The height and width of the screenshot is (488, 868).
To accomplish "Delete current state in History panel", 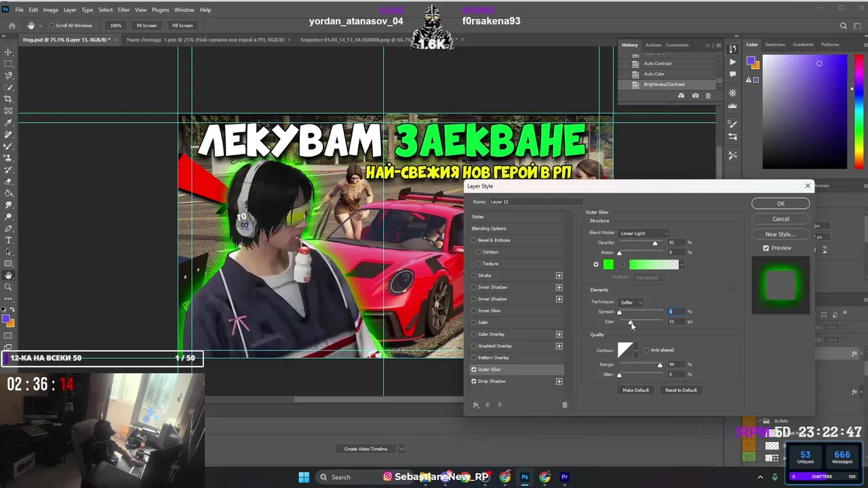I will pyautogui.click(x=708, y=96).
